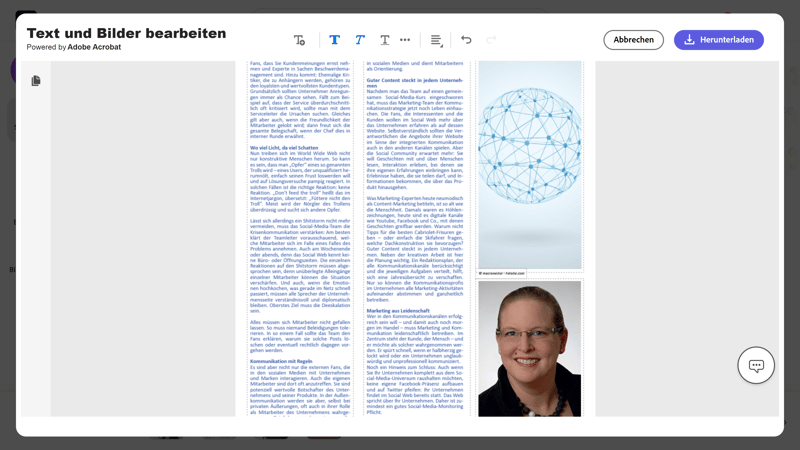Click the heading "Kommunikation mit Regeln"
This screenshot has width=800, height=450.
[284, 361]
